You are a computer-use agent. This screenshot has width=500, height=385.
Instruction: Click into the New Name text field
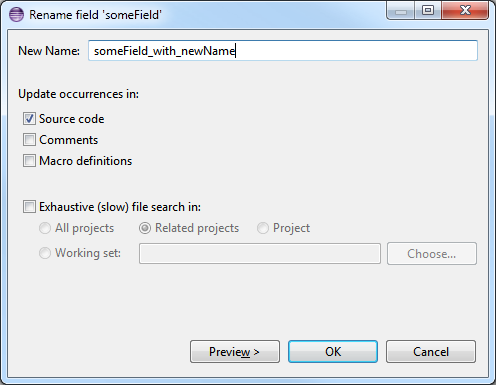(x=283, y=51)
